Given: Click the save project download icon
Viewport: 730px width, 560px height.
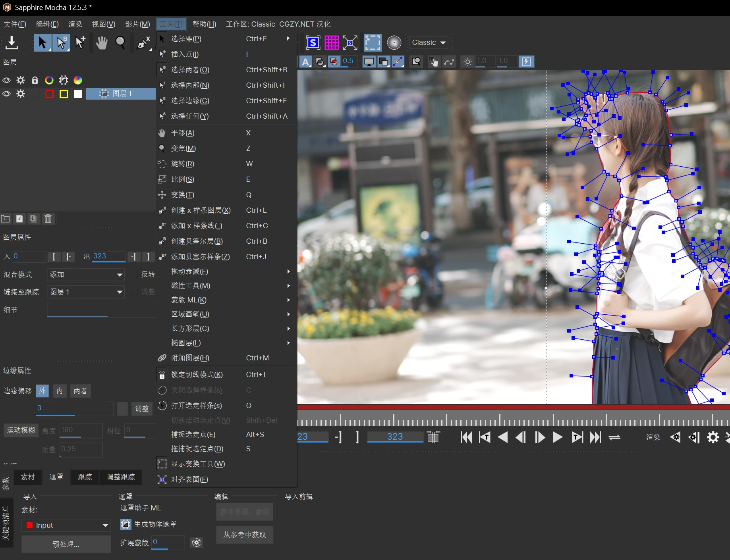Looking at the screenshot, I should (x=12, y=42).
